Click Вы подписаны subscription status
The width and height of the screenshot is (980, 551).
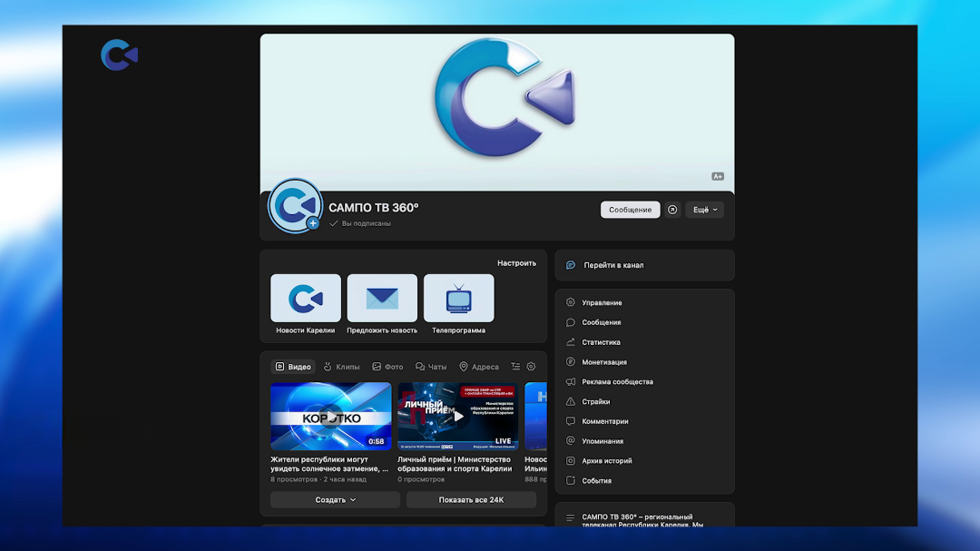coord(360,223)
